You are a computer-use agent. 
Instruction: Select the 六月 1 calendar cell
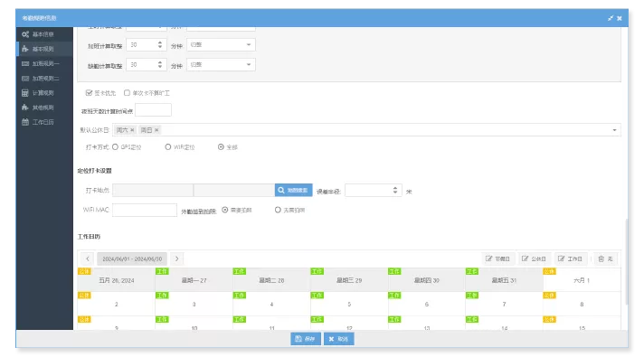(582, 280)
